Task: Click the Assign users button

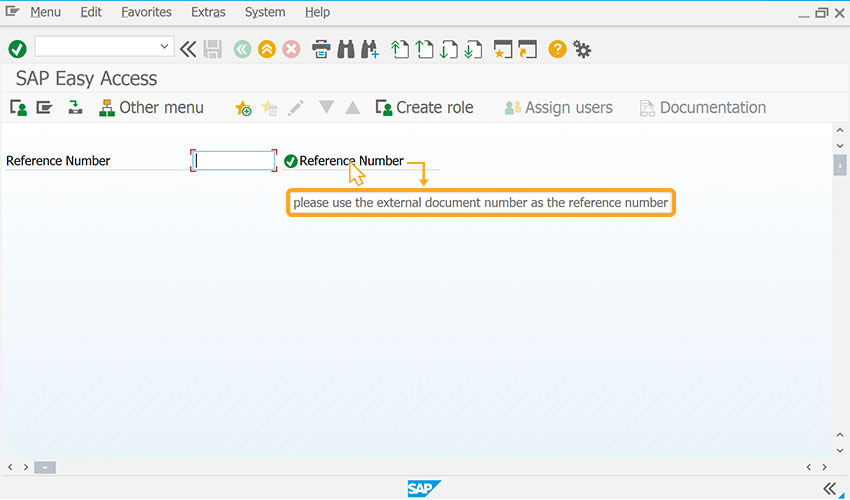Action: pos(558,107)
